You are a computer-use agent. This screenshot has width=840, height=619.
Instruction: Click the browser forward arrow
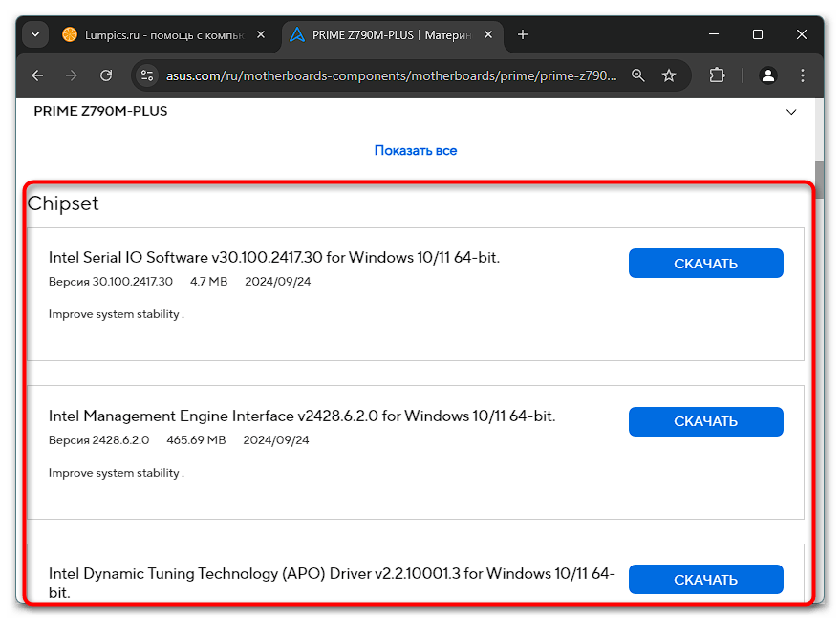(72, 75)
